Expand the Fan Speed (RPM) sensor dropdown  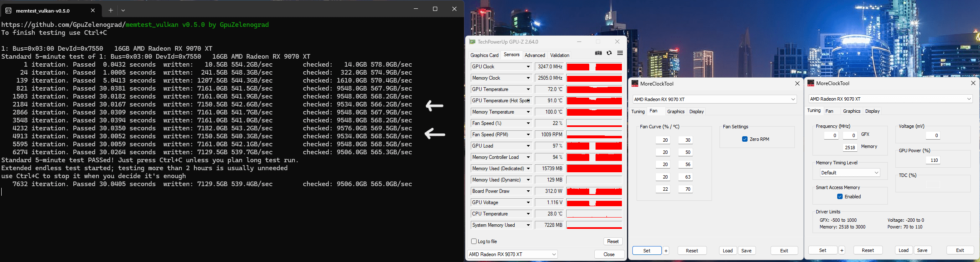[x=528, y=135]
